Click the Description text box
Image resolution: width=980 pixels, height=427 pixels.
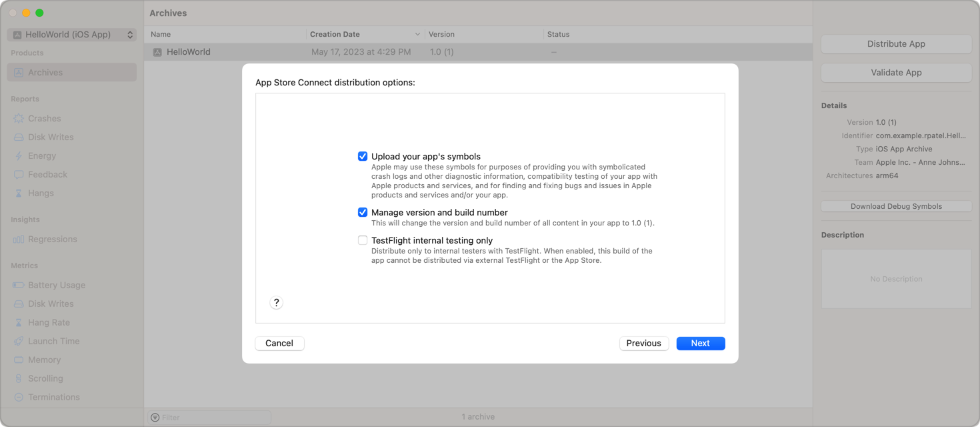click(x=896, y=279)
